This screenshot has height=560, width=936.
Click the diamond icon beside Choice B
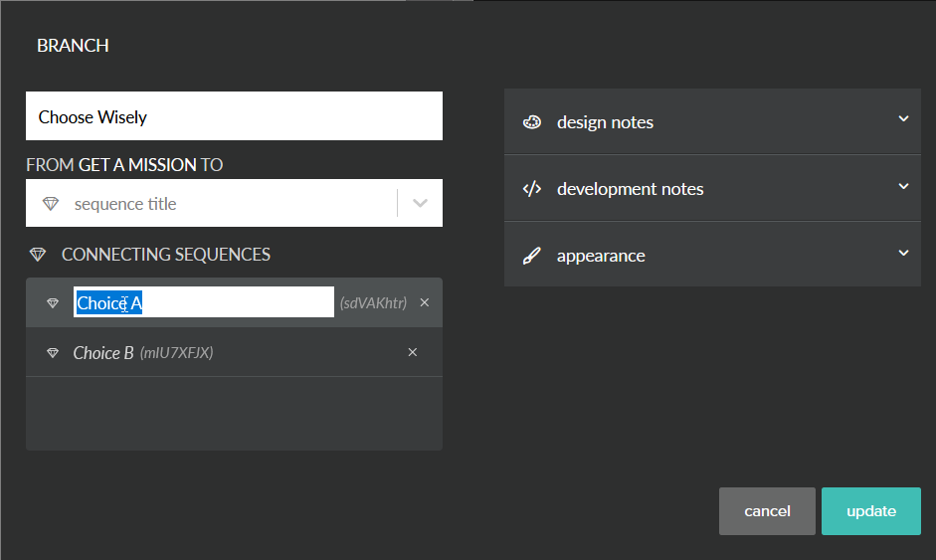pyautogui.click(x=53, y=353)
